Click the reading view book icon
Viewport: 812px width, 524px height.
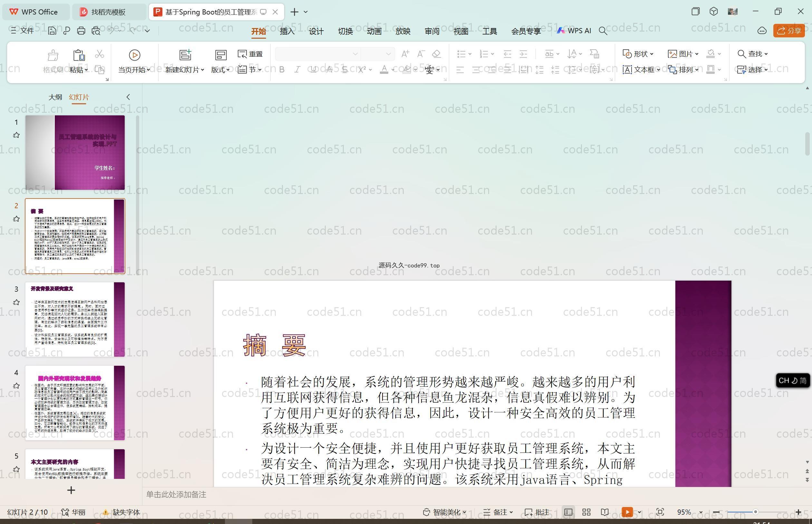coord(604,512)
